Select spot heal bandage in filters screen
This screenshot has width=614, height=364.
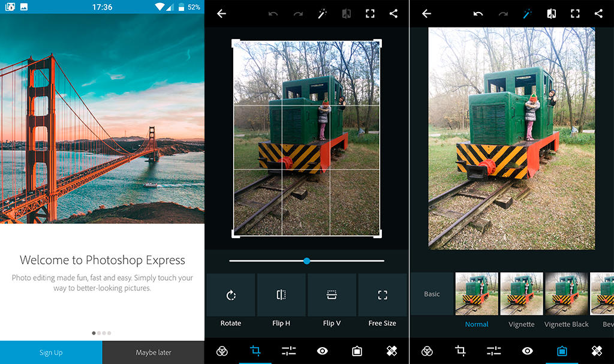596,351
